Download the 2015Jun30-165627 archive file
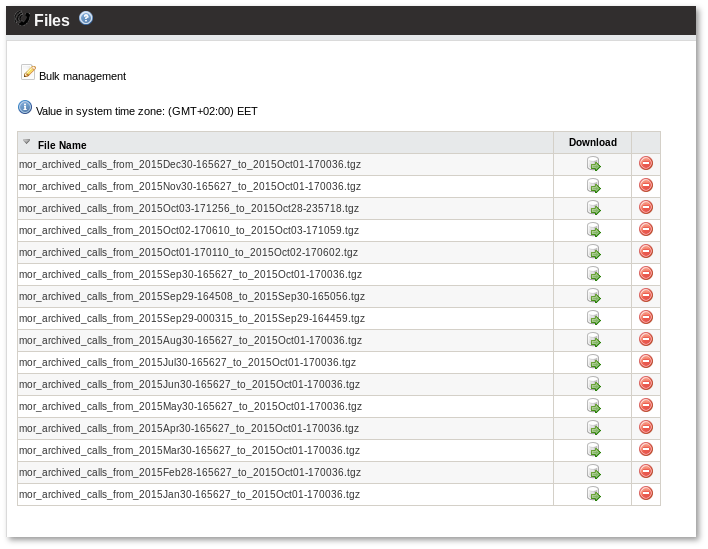The width and height of the screenshot is (708, 549). tap(593, 384)
